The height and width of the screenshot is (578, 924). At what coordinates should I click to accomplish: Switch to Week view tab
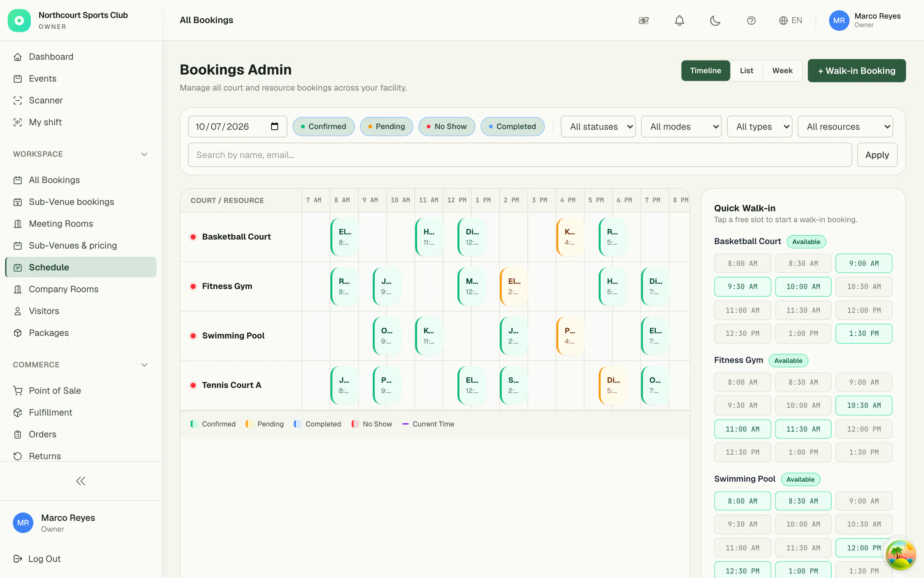coord(782,71)
